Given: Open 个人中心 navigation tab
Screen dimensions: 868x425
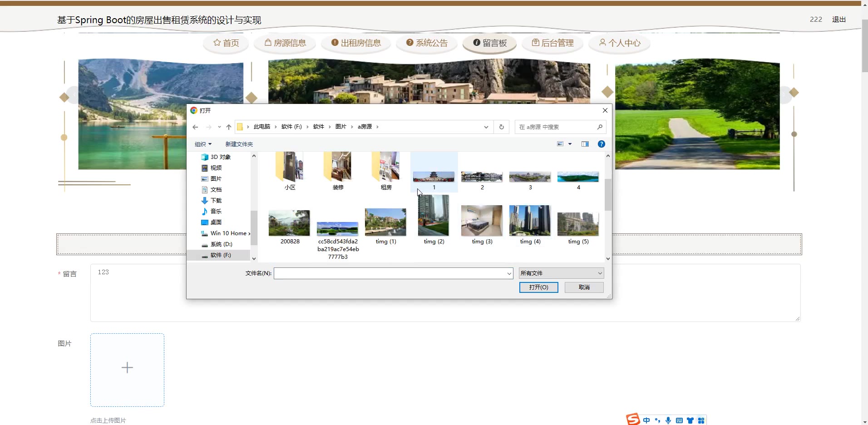Looking at the screenshot, I should [x=619, y=43].
